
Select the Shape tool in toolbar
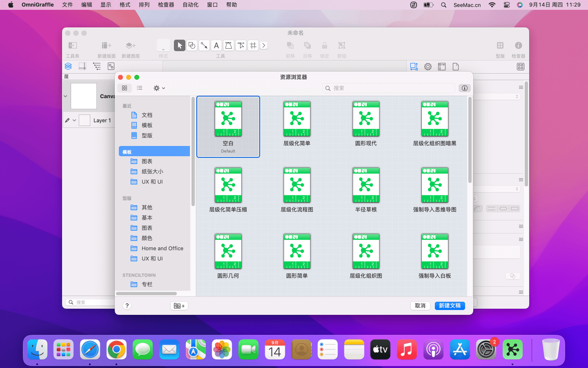(192, 45)
